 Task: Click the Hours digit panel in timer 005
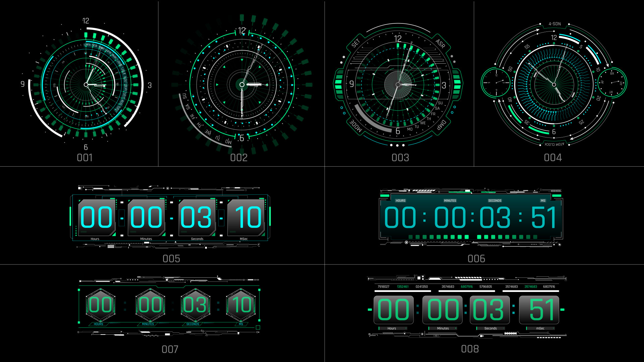click(97, 217)
